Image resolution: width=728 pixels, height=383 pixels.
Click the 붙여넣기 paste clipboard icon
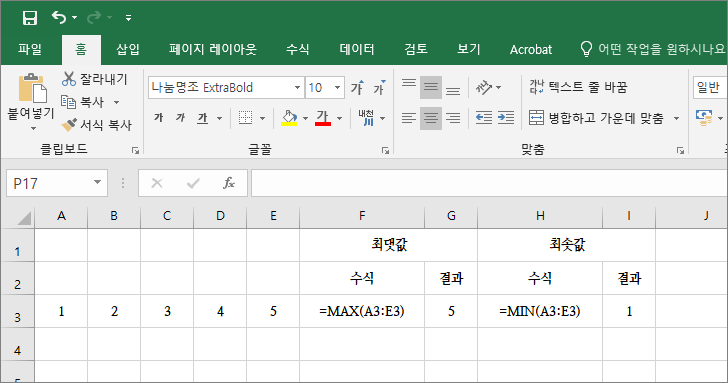tap(32, 88)
